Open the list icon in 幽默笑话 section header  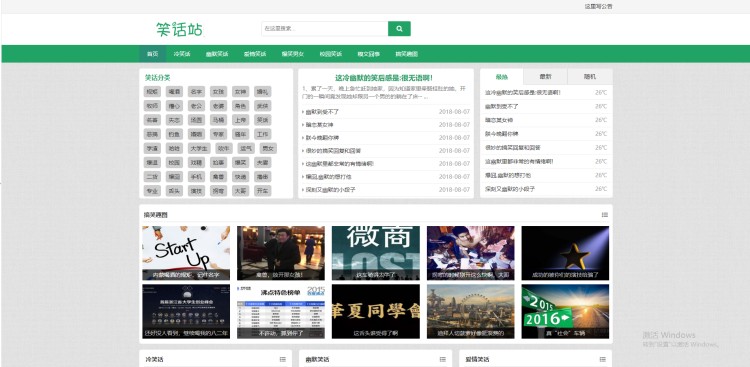(x=442, y=359)
